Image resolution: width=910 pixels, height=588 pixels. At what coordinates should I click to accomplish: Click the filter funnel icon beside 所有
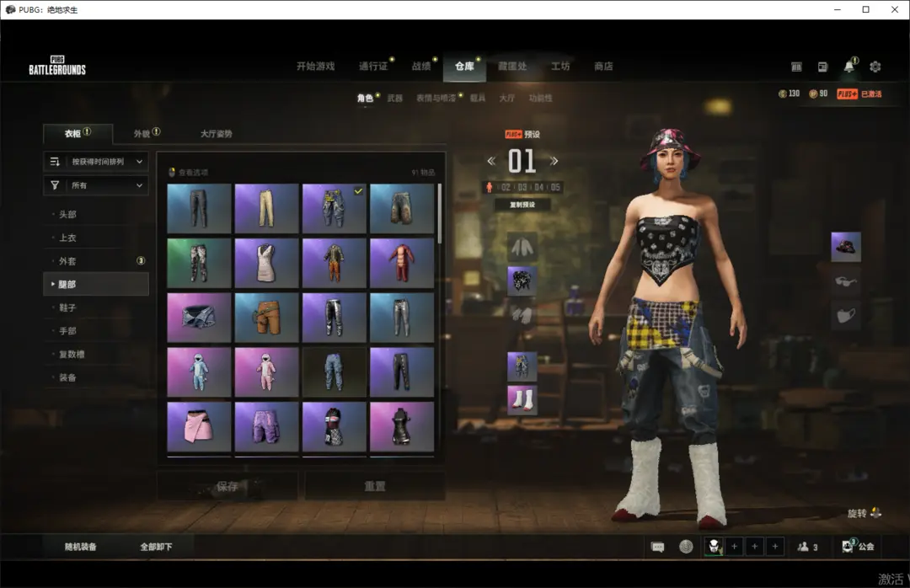[x=55, y=185]
